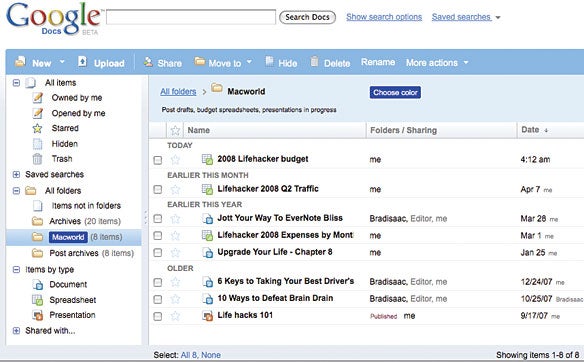Expand the Saved searches tree node

click(x=16, y=174)
